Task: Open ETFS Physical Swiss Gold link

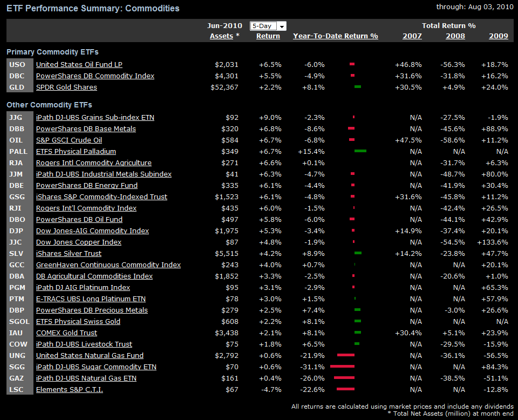Action: [x=78, y=322]
